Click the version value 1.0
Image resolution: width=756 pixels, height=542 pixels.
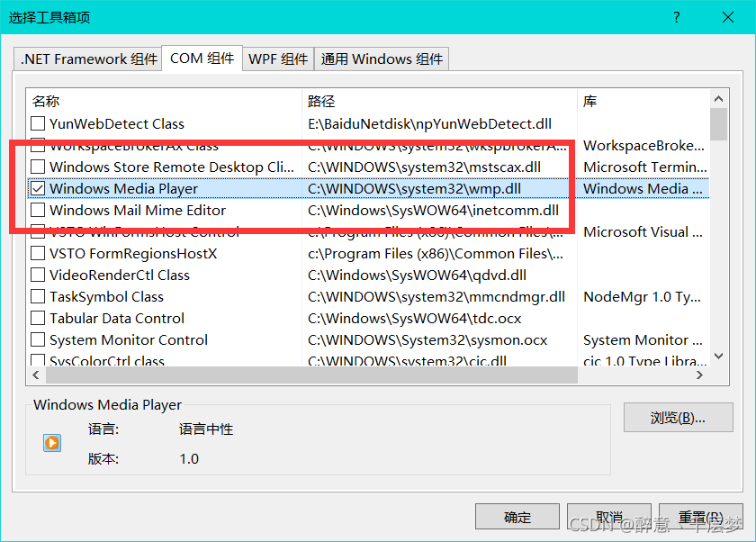[189, 458]
